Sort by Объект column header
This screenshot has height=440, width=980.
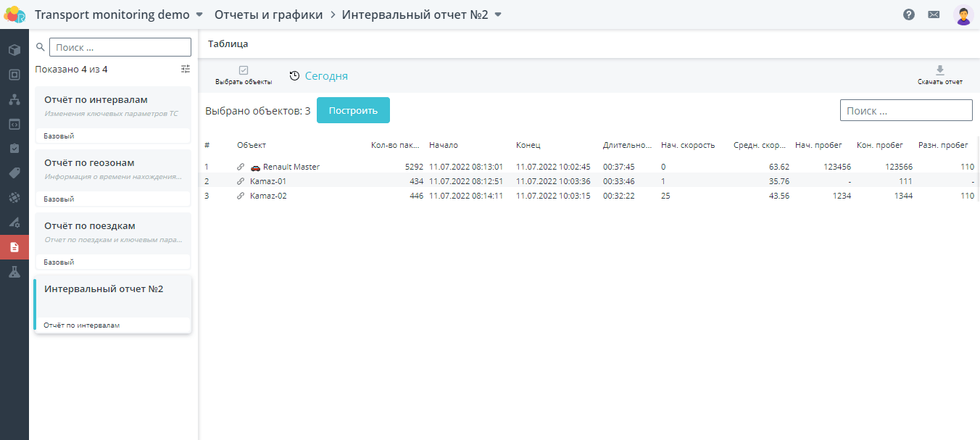click(252, 145)
